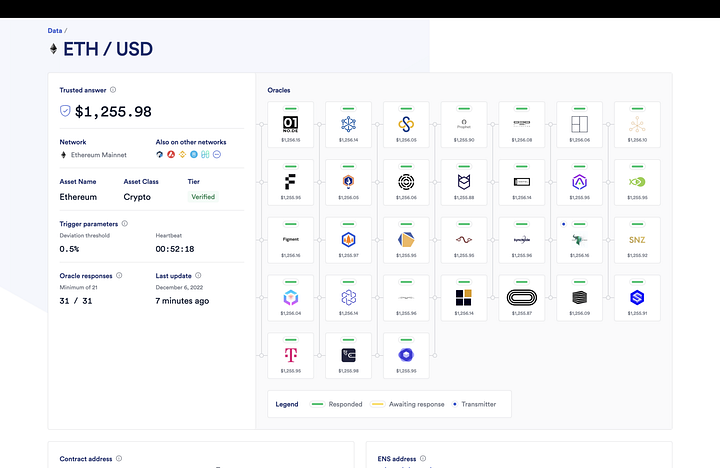Open the black oval racetrack logo oracle
The height and width of the screenshot is (468, 720).
pos(522,298)
